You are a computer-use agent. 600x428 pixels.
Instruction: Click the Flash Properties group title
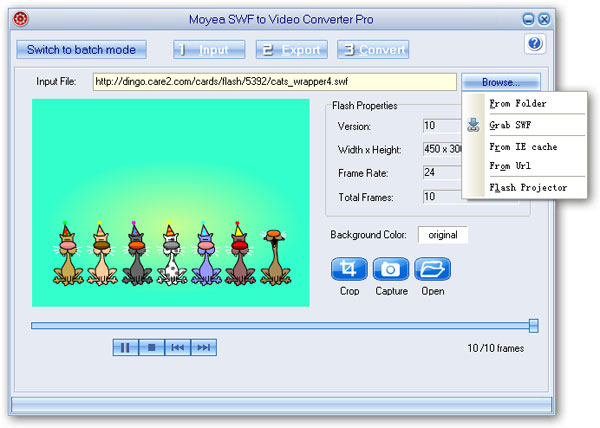365,106
